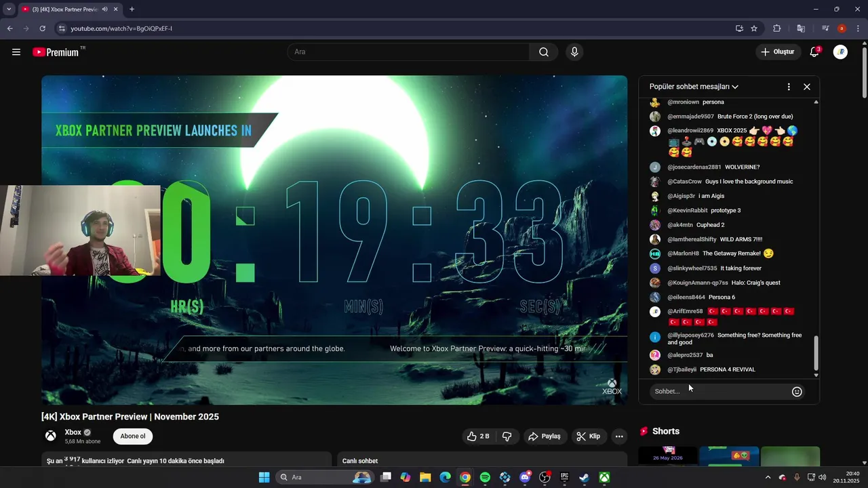Click inside the Sohbet chat input field

pyautogui.click(x=719, y=391)
